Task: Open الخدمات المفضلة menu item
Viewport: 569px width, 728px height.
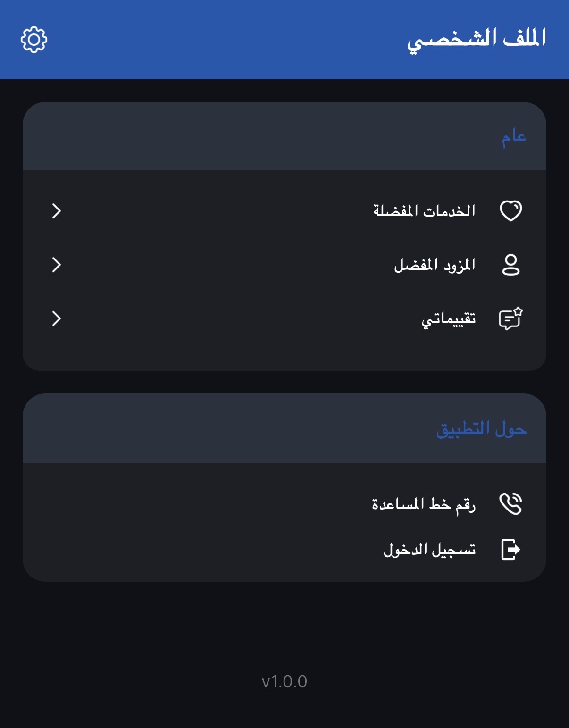Action: (424, 211)
